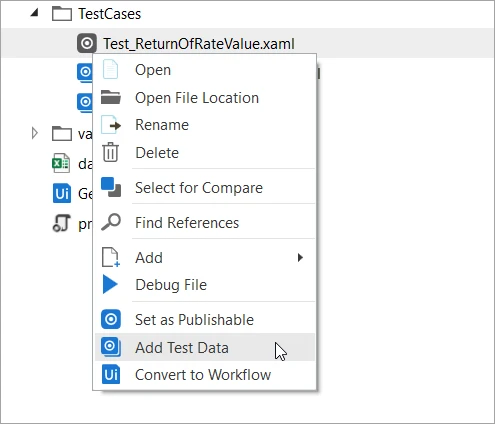Click the folder icon for Open File Location

coord(111,97)
